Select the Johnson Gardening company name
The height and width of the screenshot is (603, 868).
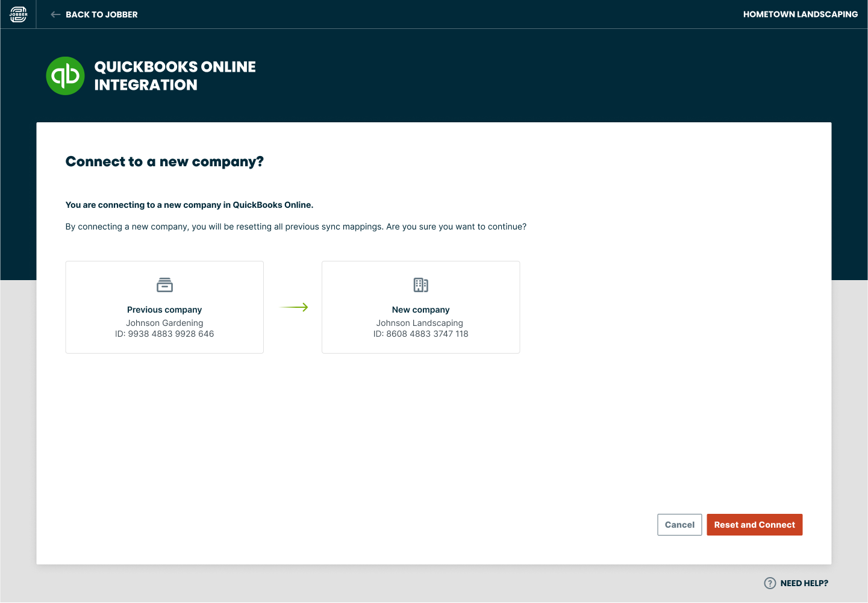pyautogui.click(x=164, y=323)
